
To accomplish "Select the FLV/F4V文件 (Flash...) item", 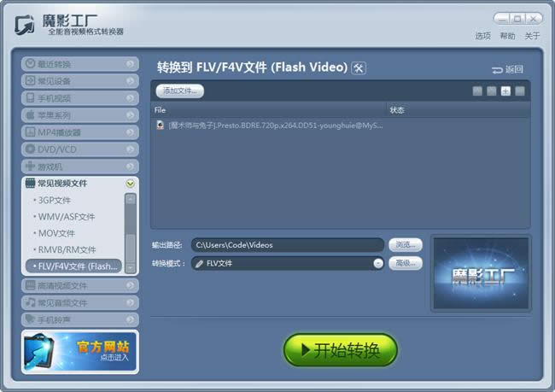I will pyautogui.click(x=73, y=266).
